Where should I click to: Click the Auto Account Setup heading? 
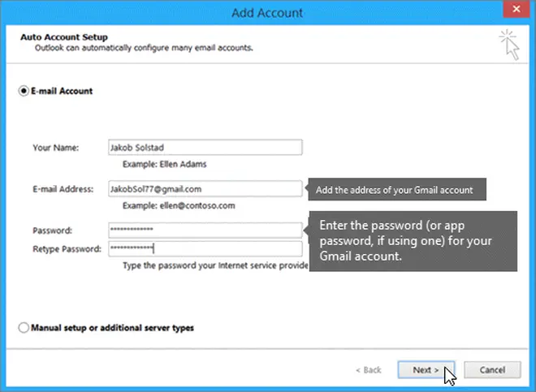click(x=64, y=37)
